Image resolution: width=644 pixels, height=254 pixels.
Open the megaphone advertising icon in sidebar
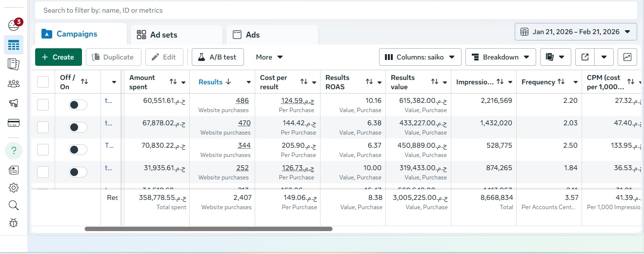14,103
